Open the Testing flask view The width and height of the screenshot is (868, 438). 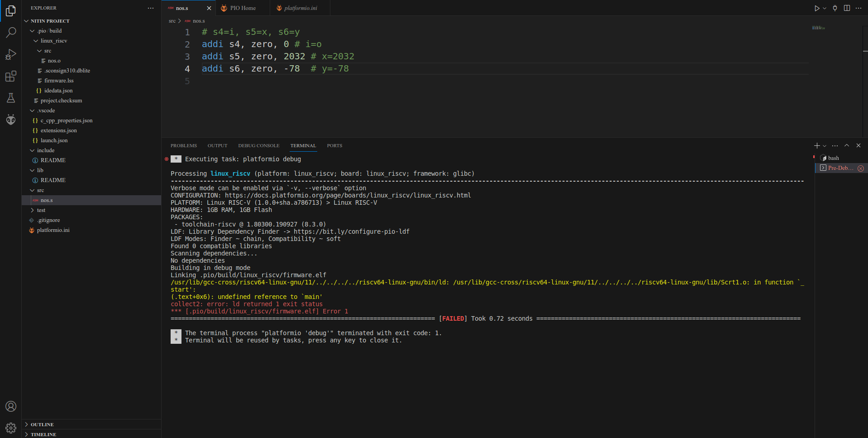(x=11, y=98)
